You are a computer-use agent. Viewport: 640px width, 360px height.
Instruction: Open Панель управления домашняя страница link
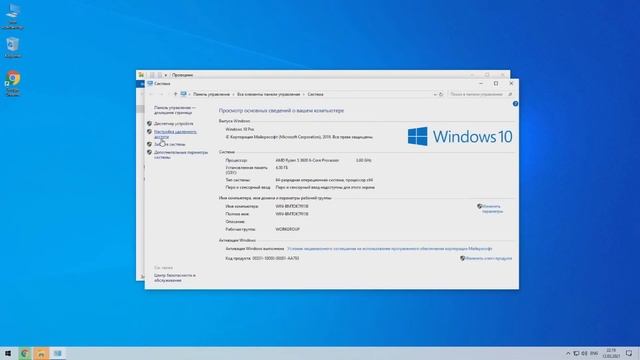tap(175, 110)
